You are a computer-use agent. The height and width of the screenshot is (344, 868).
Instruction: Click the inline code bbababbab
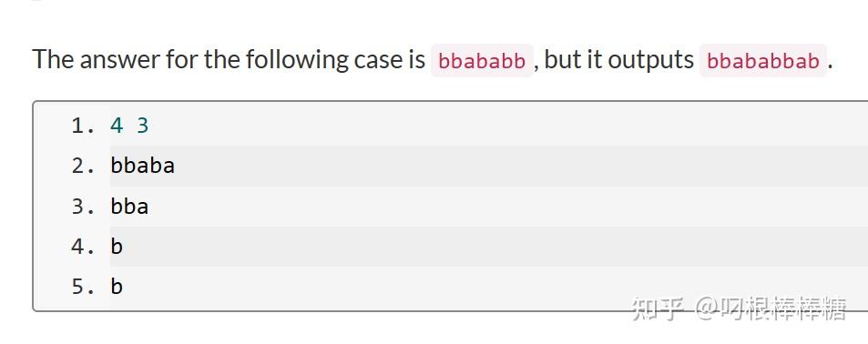pyautogui.click(x=763, y=60)
